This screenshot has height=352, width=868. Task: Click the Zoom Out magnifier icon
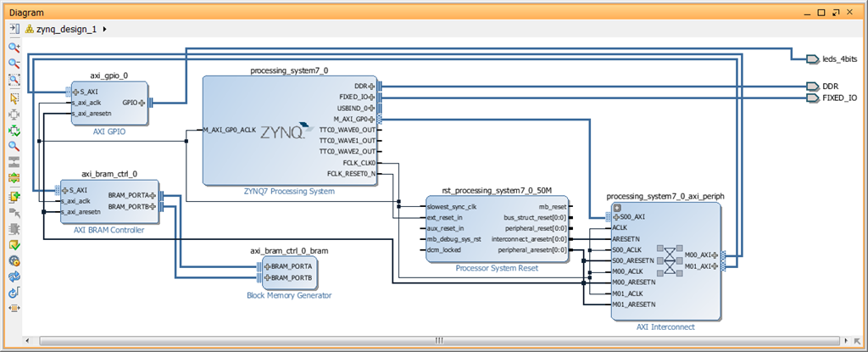pos(14,64)
